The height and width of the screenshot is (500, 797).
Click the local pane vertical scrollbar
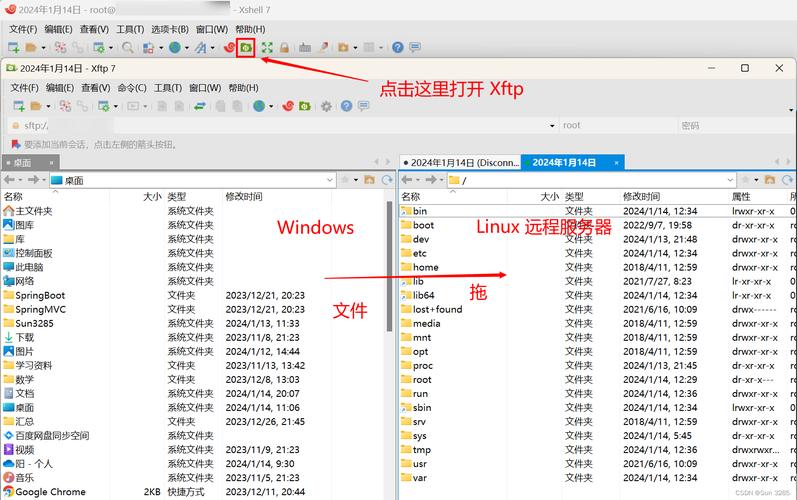pyautogui.click(x=389, y=268)
